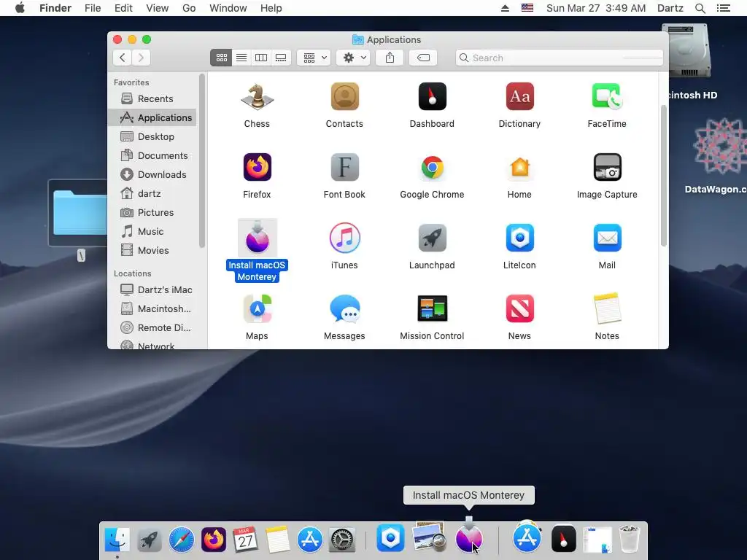This screenshot has height=560, width=747.
Task: Open the Contacts app
Action: 344,97
